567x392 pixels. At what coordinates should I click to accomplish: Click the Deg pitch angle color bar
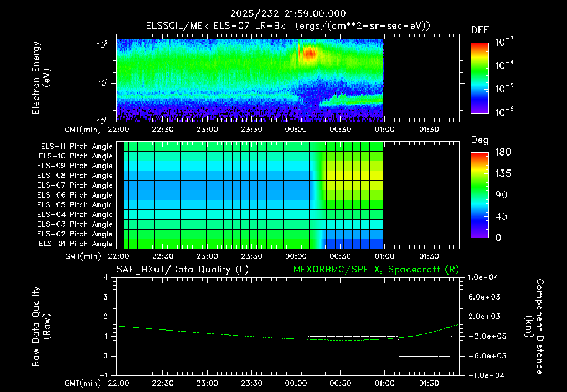[480, 195]
